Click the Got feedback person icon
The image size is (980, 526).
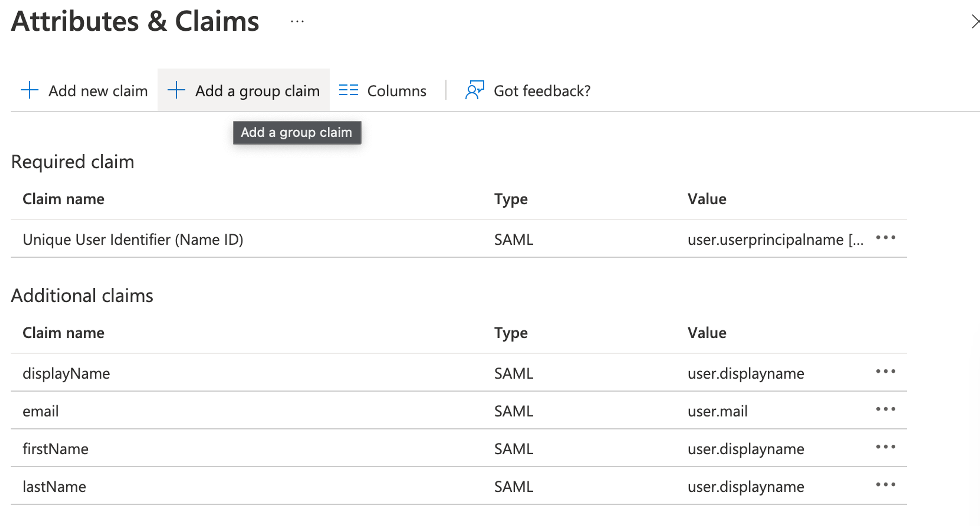point(474,90)
